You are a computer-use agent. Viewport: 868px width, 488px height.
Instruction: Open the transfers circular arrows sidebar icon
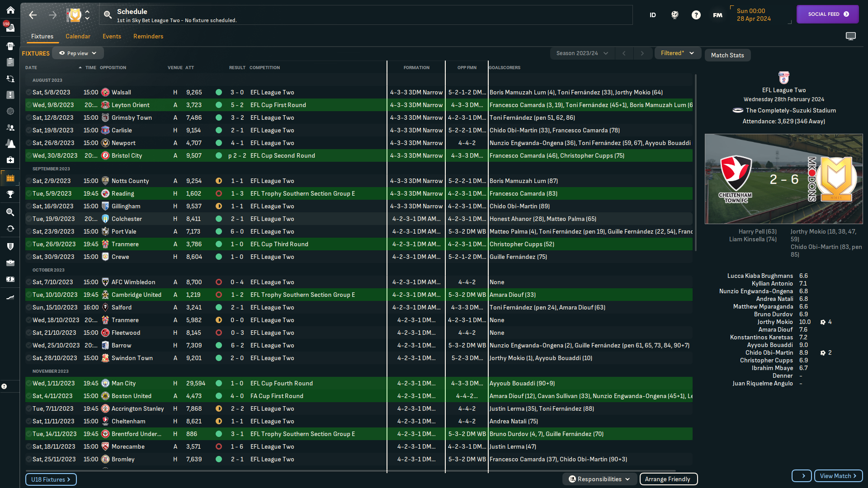point(10,229)
